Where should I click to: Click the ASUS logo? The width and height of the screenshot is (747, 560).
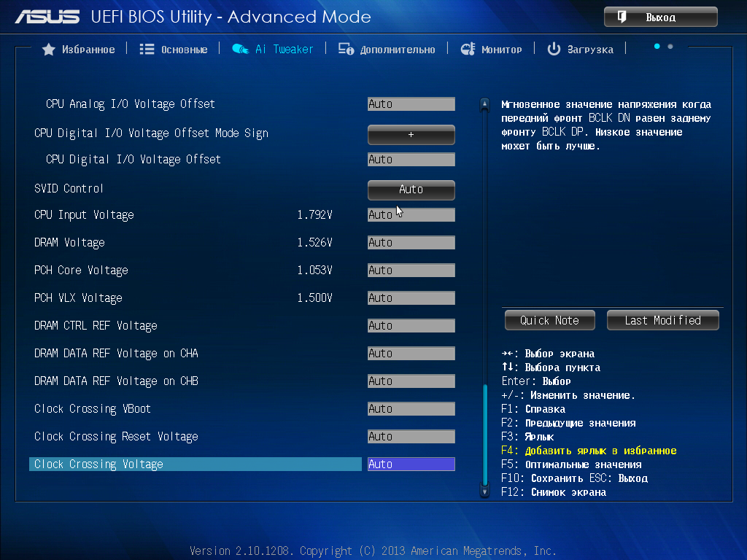coord(47,17)
